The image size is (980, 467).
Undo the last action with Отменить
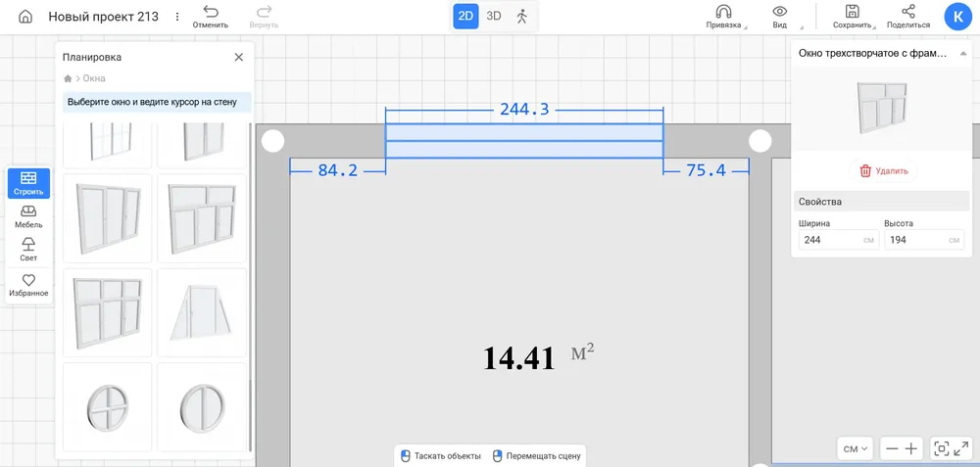(x=211, y=17)
